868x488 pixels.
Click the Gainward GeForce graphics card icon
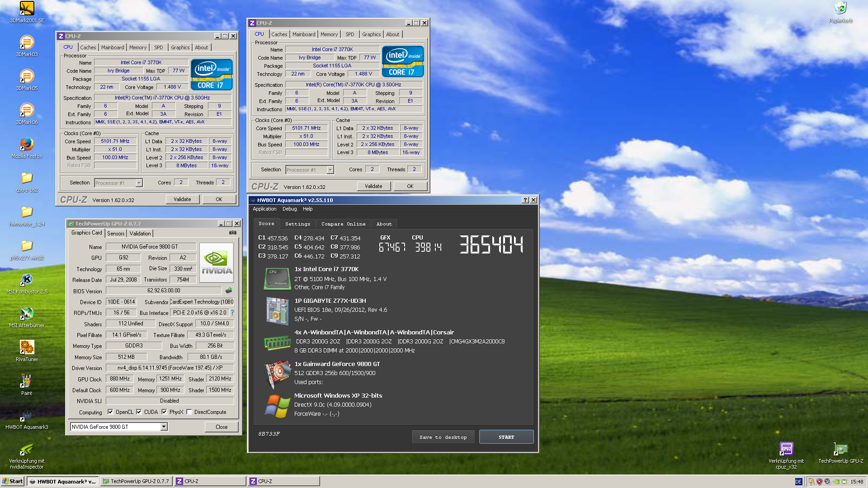(x=277, y=374)
